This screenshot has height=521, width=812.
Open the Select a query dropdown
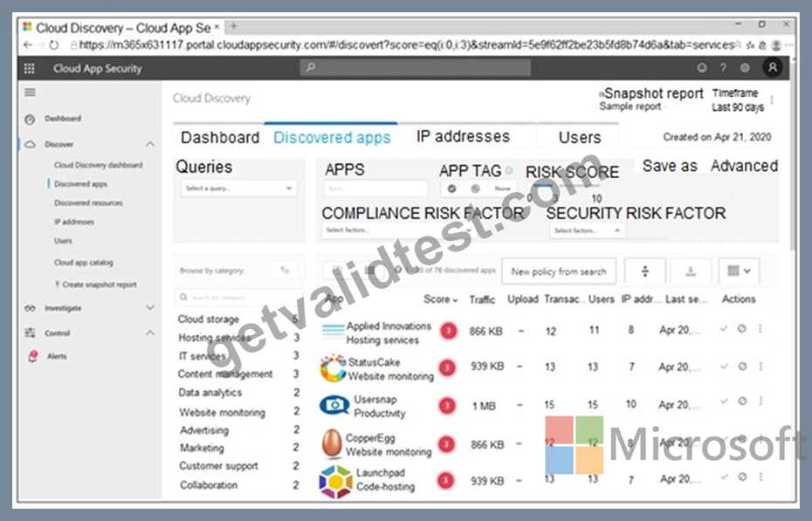click(x=238, y=189)
